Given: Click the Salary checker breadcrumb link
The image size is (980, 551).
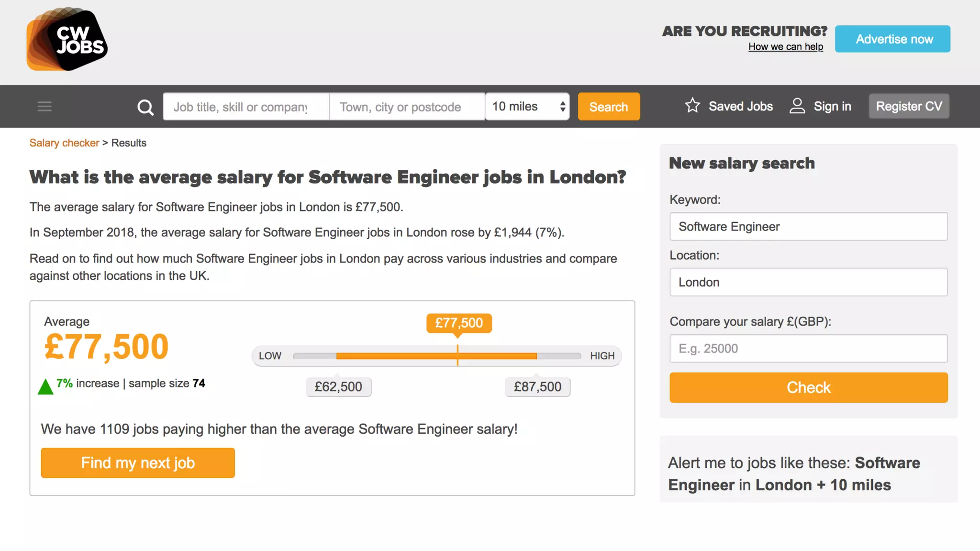Looking at the screenshot, I should (x=64, y=143).
